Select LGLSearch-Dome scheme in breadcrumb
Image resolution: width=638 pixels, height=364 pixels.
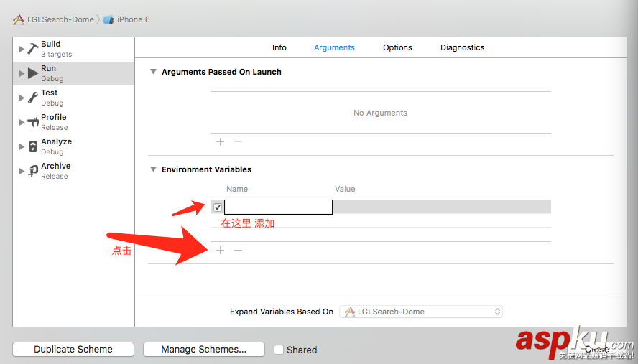pyautogui.click(x=60, y=19)
